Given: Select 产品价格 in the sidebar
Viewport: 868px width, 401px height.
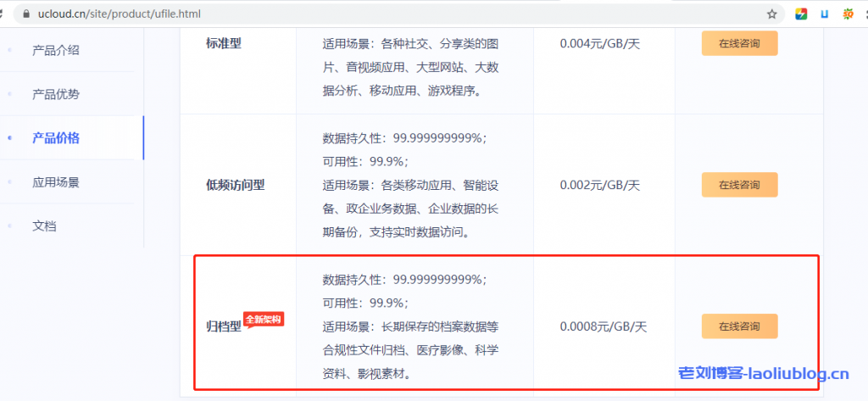Looking at the screenshot, I should [55, 138].
